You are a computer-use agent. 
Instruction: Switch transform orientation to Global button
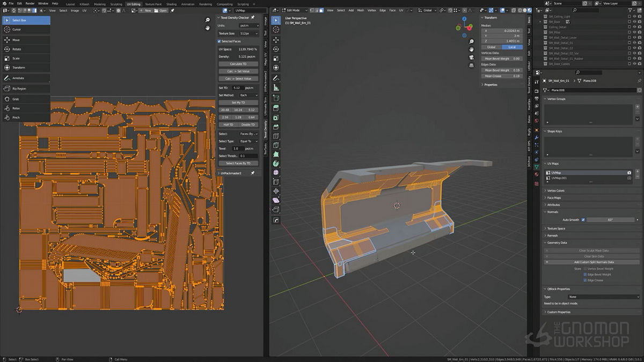coord(491,47)
